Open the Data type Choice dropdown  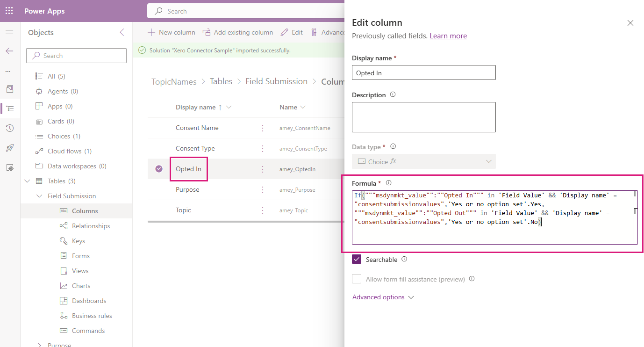[424, 161]
